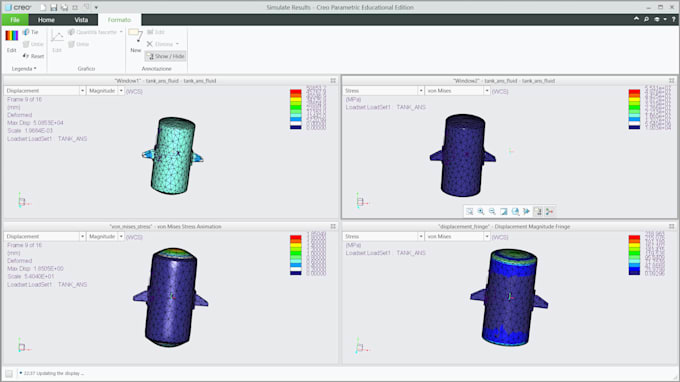The image size is (680, 382).
Task: Click the saved orientations globe icon
Action: point(515,211)
